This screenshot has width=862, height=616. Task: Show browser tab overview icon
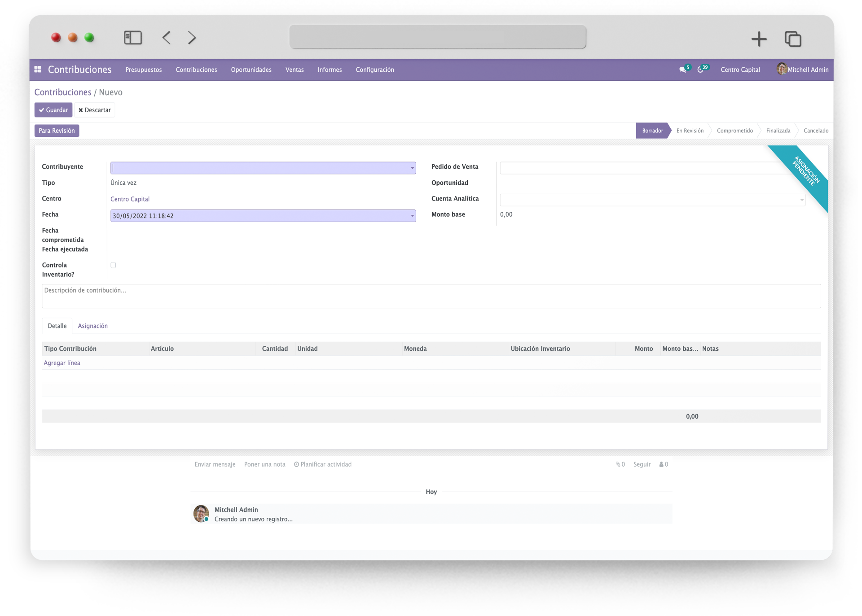(x=793, y=39)
